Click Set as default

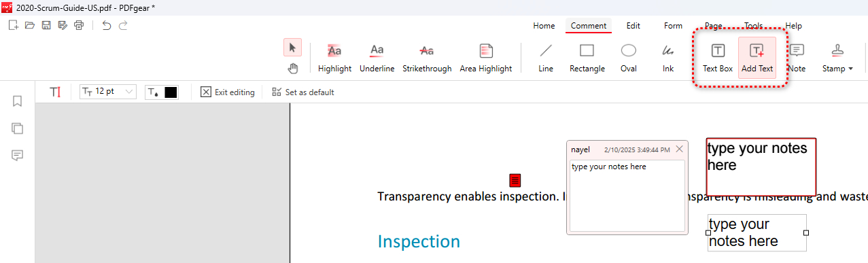click(x=303, y=92)
